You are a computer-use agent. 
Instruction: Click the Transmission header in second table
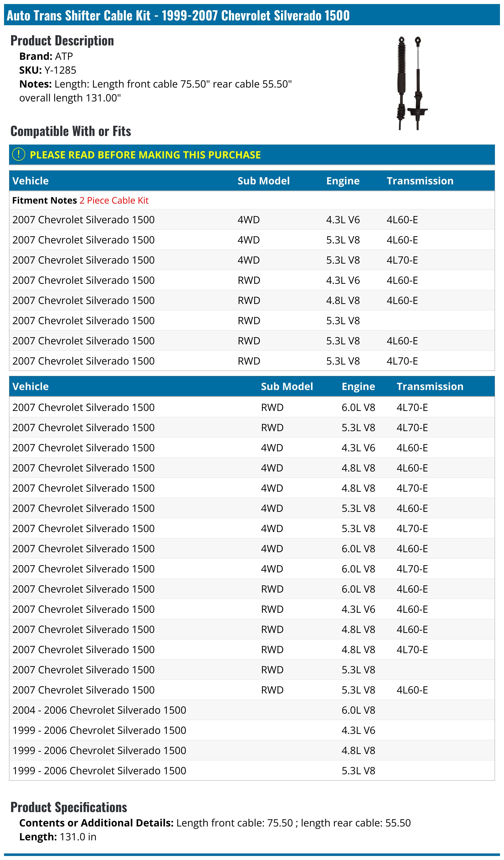pyautogui.click(x=430, y=386)
